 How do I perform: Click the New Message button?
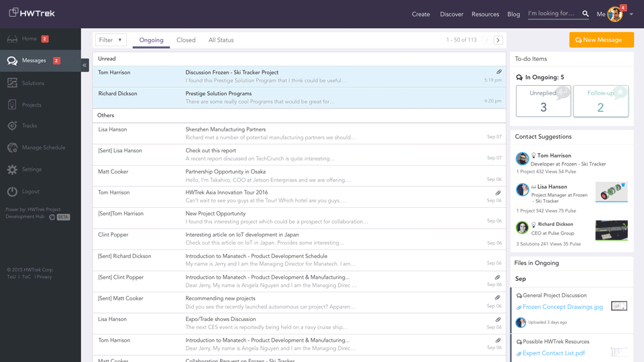[601, 40]
